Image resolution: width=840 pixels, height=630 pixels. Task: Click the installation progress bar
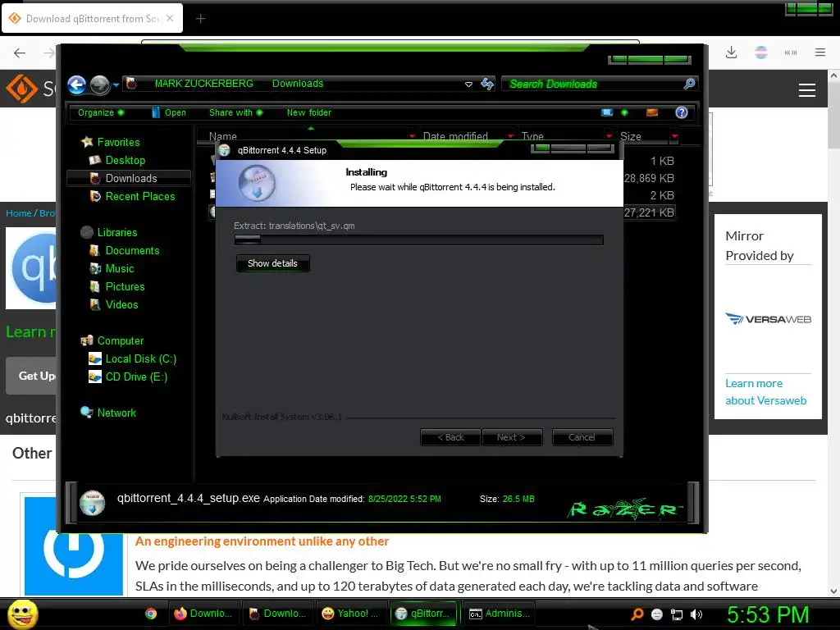pos(419,240)
